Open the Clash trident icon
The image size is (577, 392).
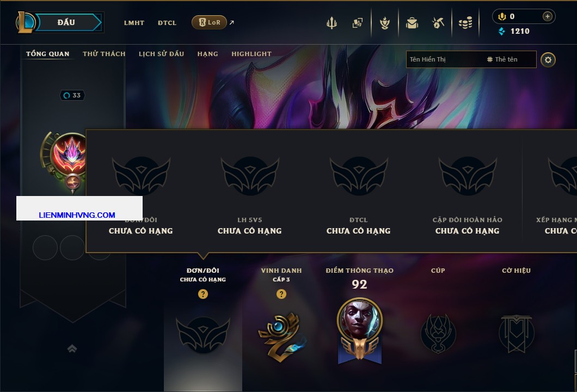click(332, 23)
